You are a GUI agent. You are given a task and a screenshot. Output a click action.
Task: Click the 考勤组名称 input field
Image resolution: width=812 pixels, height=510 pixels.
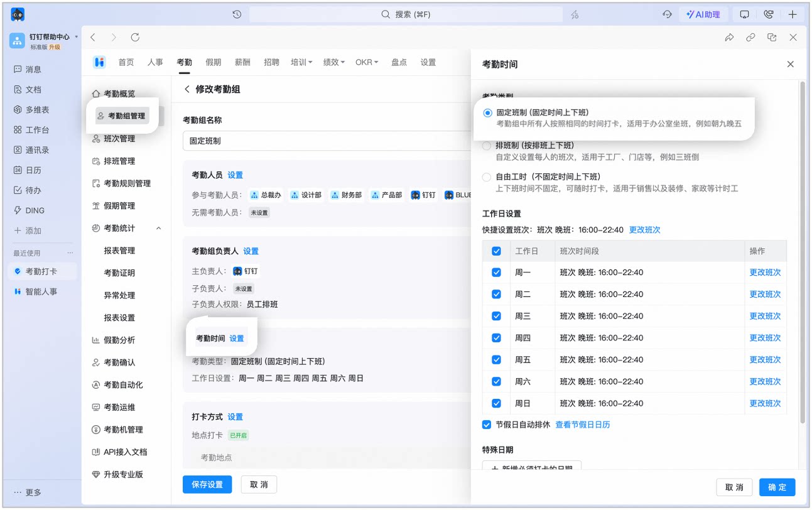point(327,141)
